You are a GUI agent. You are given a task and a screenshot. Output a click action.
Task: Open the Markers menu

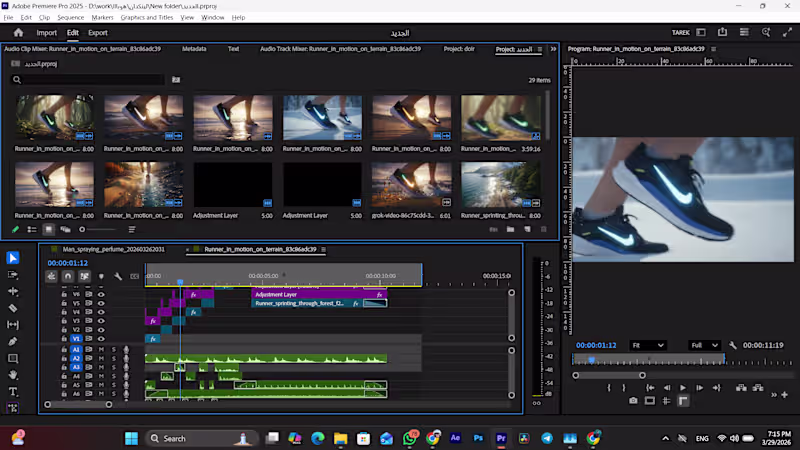102,17
